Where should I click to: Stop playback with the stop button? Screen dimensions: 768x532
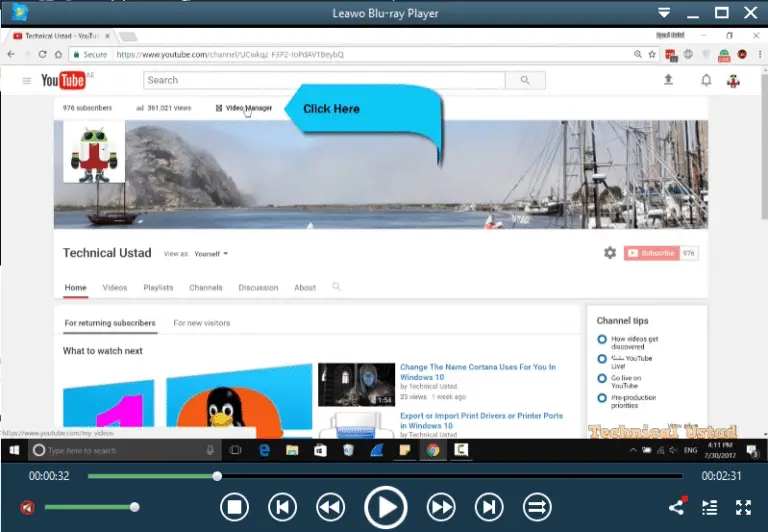(234, 507)
